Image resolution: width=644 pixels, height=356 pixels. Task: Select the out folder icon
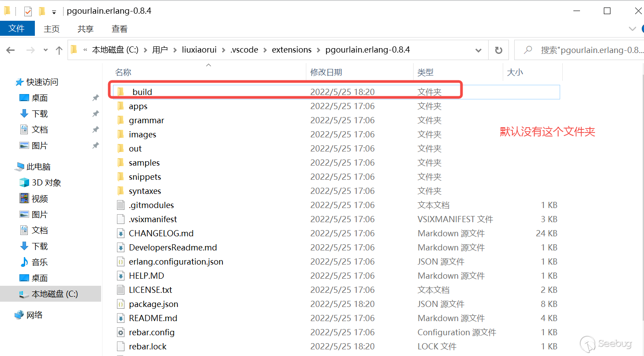tap(121, 148)
